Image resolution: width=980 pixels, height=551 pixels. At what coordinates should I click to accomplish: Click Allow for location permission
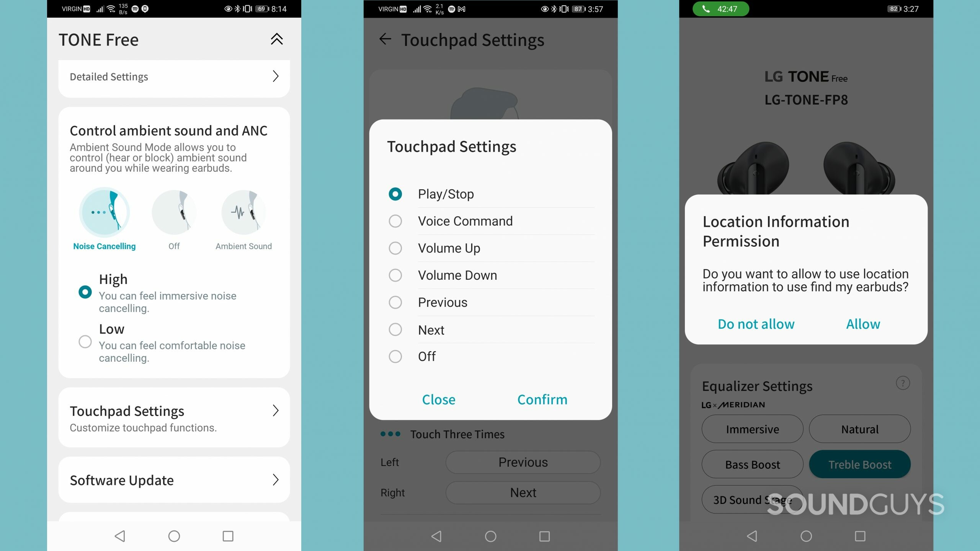[864, 324]
